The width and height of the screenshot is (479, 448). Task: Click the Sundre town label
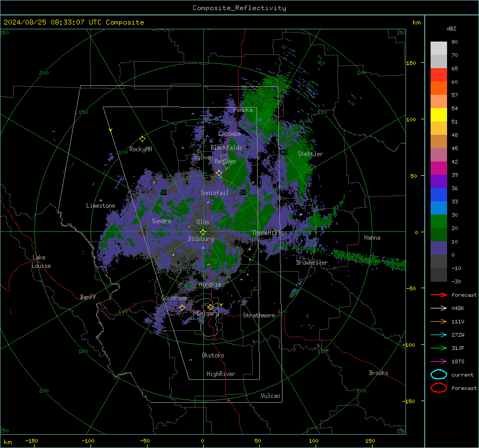click(161, 221)
